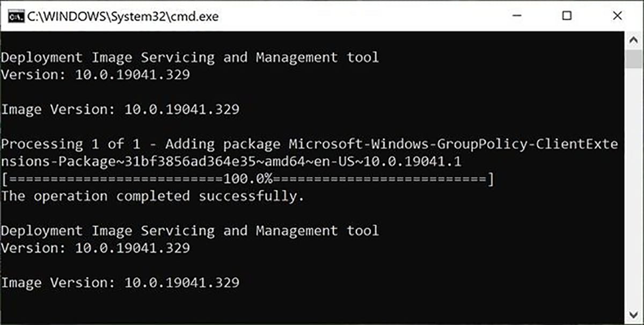Click the topmost "Deployment Image Servicing" line
The image size is (644, 325).
click(189, 57)
